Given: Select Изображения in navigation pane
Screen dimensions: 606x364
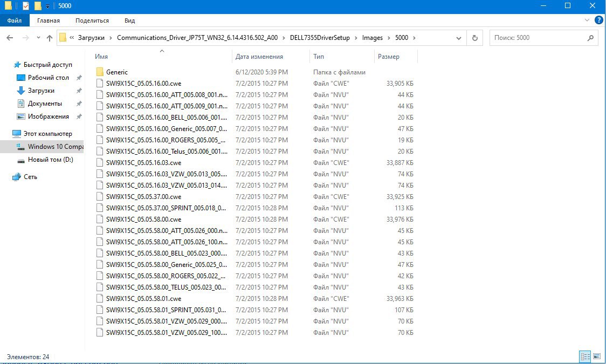Looking at the screenshot, I should click(x=48, y=116).
